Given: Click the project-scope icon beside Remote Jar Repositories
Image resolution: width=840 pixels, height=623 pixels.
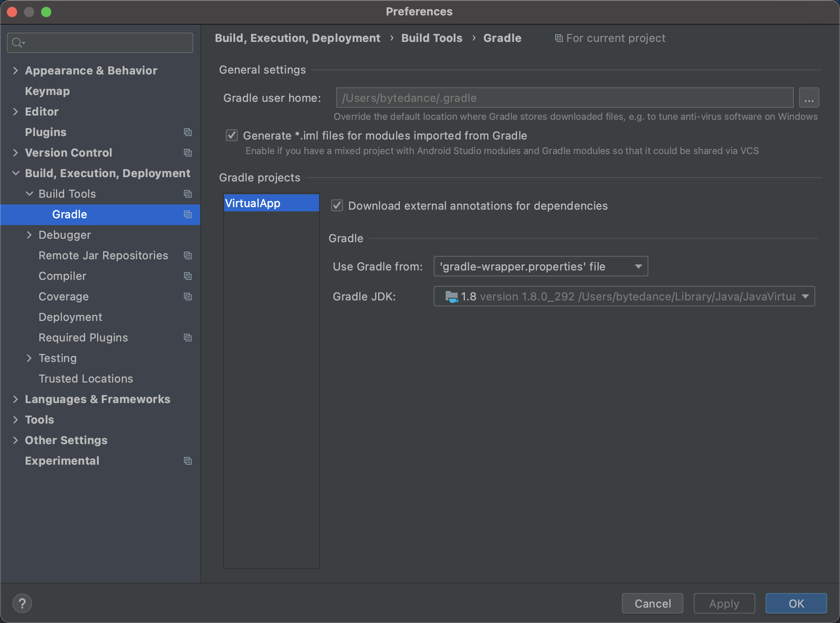Looking at the screenshot, I should click(x=187, y=255).
